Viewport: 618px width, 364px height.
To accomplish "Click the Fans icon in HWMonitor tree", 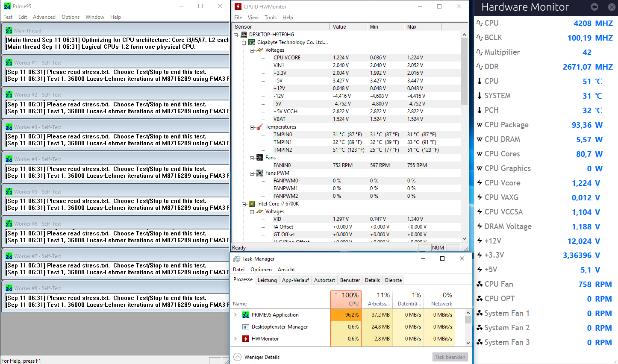I will coord(259,158).
